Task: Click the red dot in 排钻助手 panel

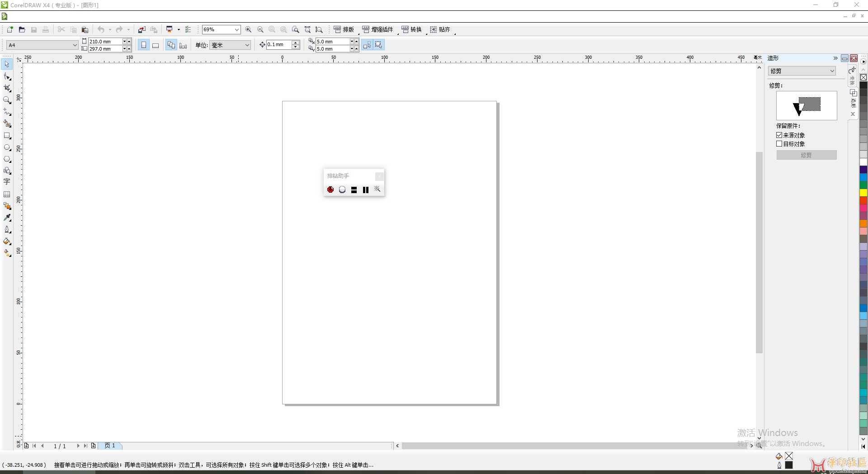Action: (330, 190)
